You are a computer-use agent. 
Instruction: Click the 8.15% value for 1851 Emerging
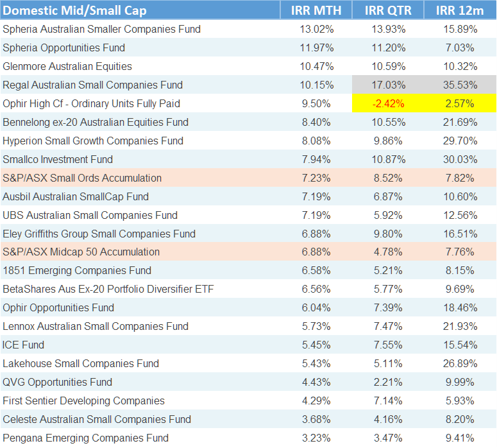pyautogui.click(x=460, y=270)
